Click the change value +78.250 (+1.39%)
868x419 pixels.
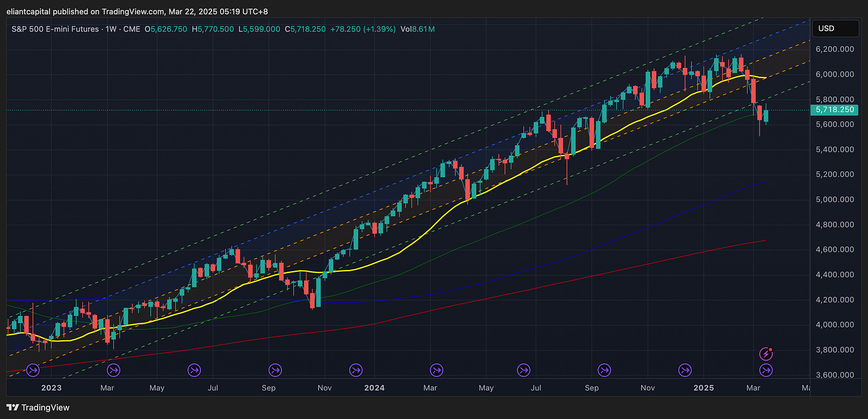(x=363, y=29)
